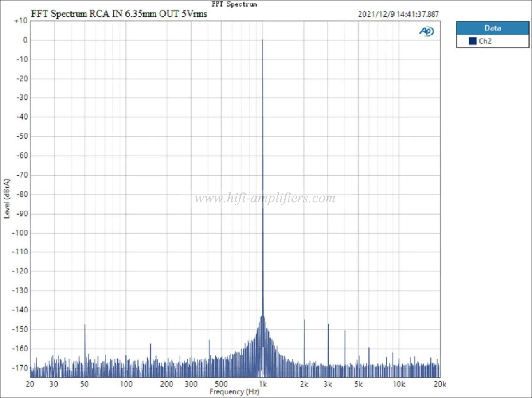The image size is (532, 398).
Task: Click the Ch2 legend label
Action: [x=485, y=41]
